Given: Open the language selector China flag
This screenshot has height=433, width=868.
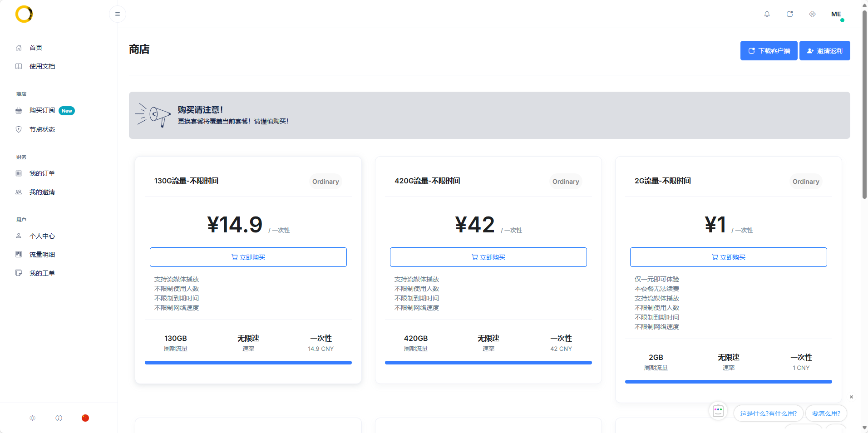Looking at the screenshot, I should (85, 418).
